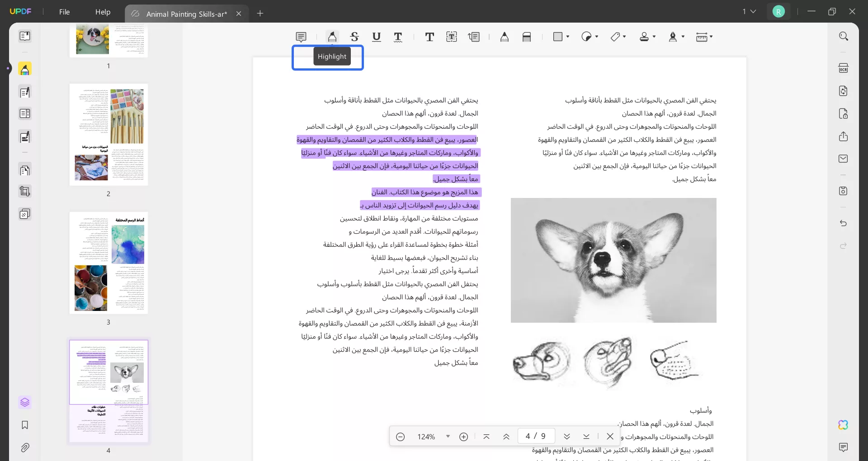868x461 pixels.
Task: Open the stamp tool dropdown
Action: click(654, 37)
